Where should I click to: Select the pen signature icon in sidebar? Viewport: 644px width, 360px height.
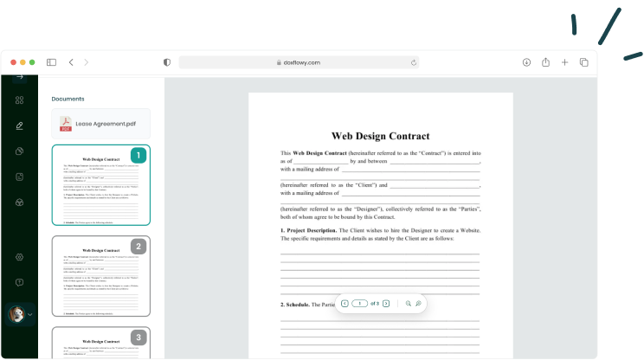click(19, 125)
